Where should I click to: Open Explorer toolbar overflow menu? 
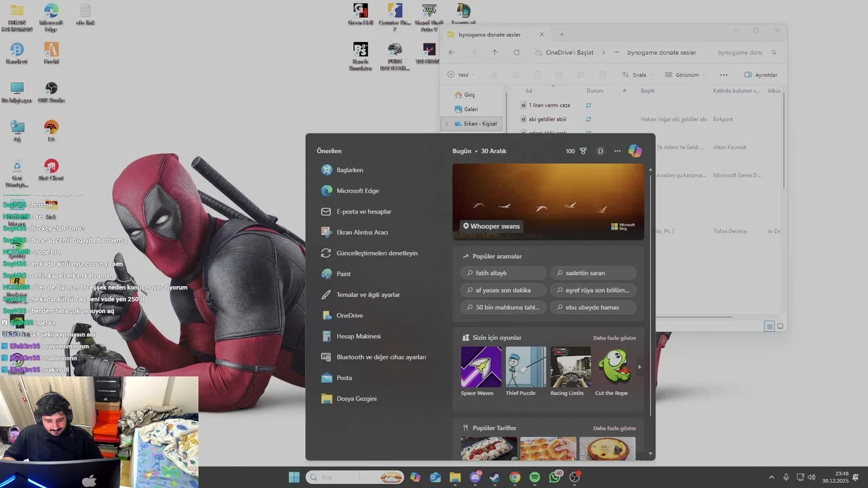(x=724, y=75)
